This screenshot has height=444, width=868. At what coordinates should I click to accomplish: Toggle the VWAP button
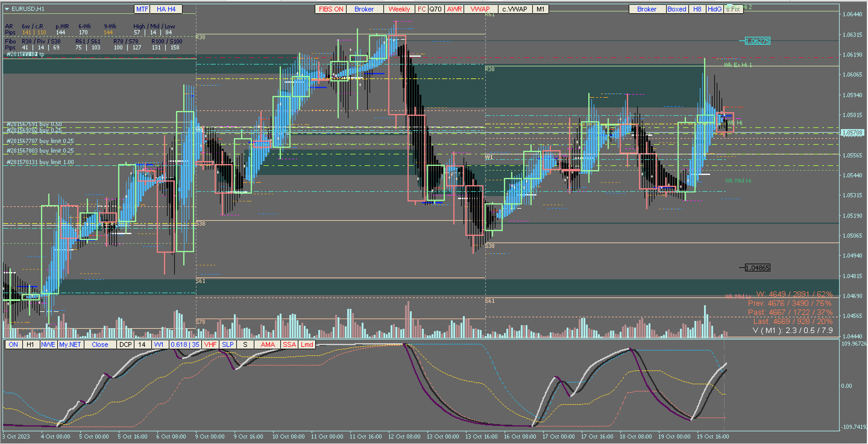[x=480, y=9]
